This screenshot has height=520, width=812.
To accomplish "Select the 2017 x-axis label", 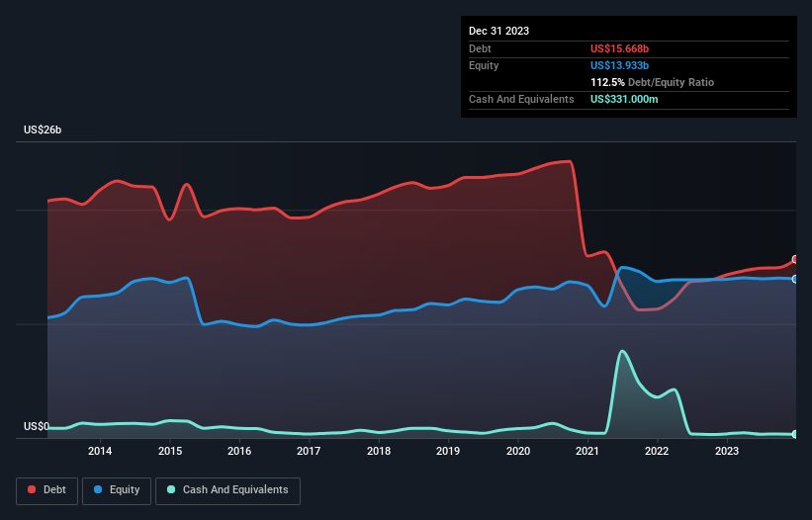I will [309, 451].
